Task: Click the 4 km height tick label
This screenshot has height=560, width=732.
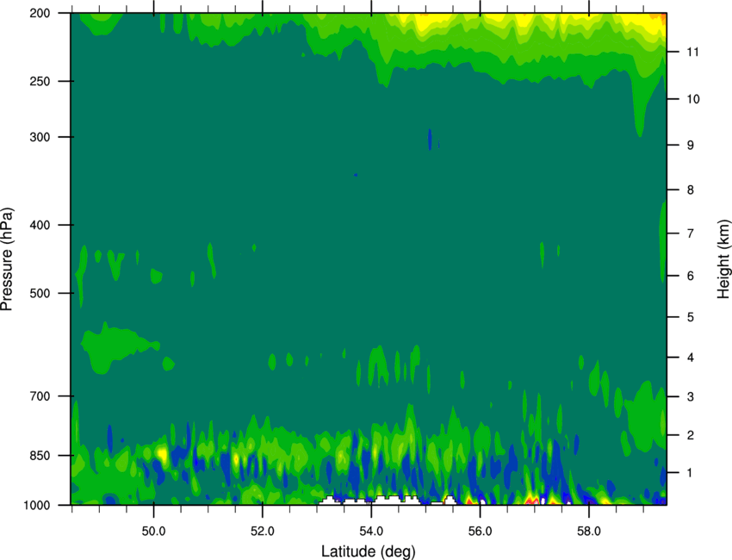Action: pyautogui.click(x=691, y=358)
